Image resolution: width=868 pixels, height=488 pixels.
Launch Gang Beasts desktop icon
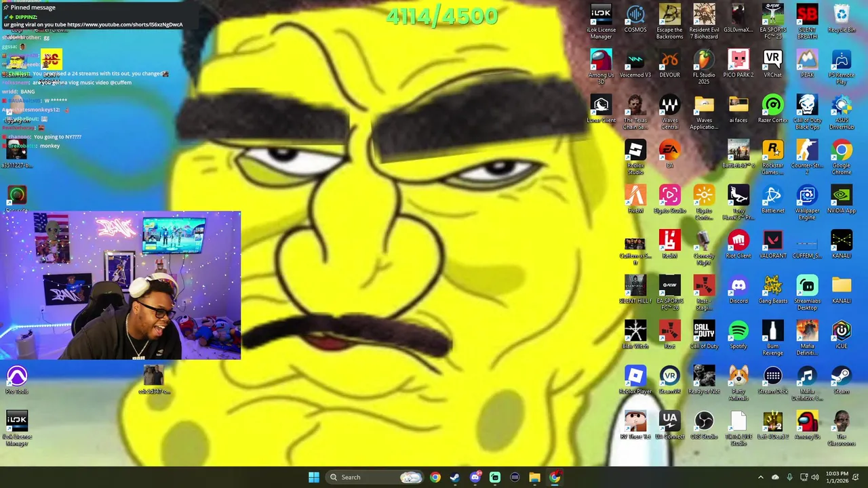(x=773, y=290)
